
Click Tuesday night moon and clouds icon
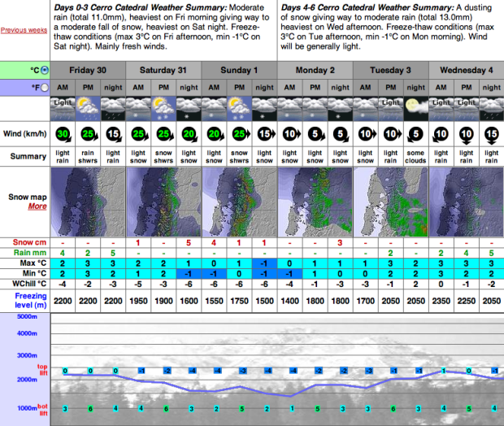coord(416,109)
